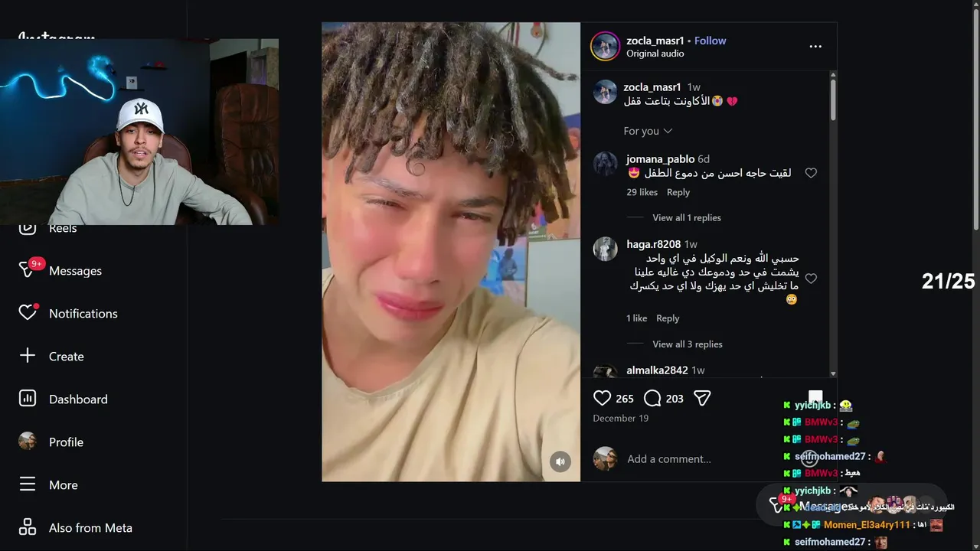Follow the zocla_masr1 account
This screenshot has height=551, width=980.
click(x=710, y=41)
